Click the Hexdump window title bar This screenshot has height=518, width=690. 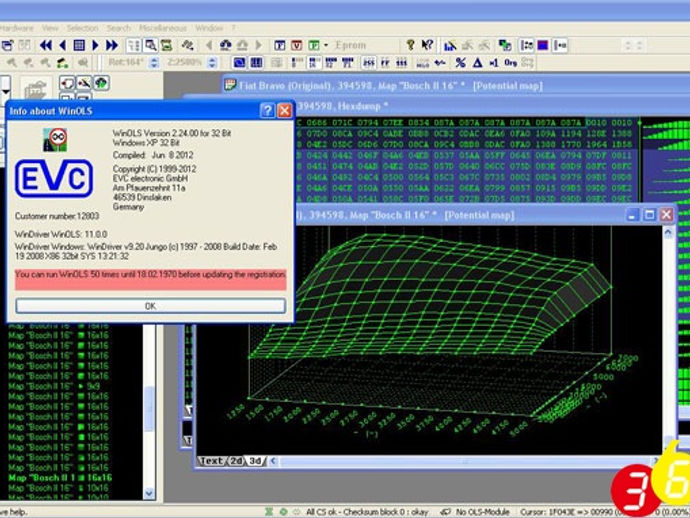pyautogui.click(x=492, y=106)
